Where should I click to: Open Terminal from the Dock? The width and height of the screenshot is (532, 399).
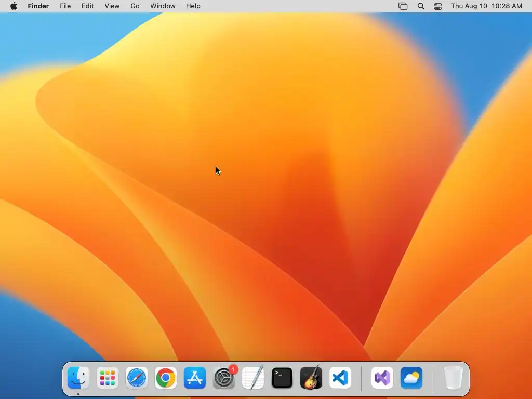[282, 378]
